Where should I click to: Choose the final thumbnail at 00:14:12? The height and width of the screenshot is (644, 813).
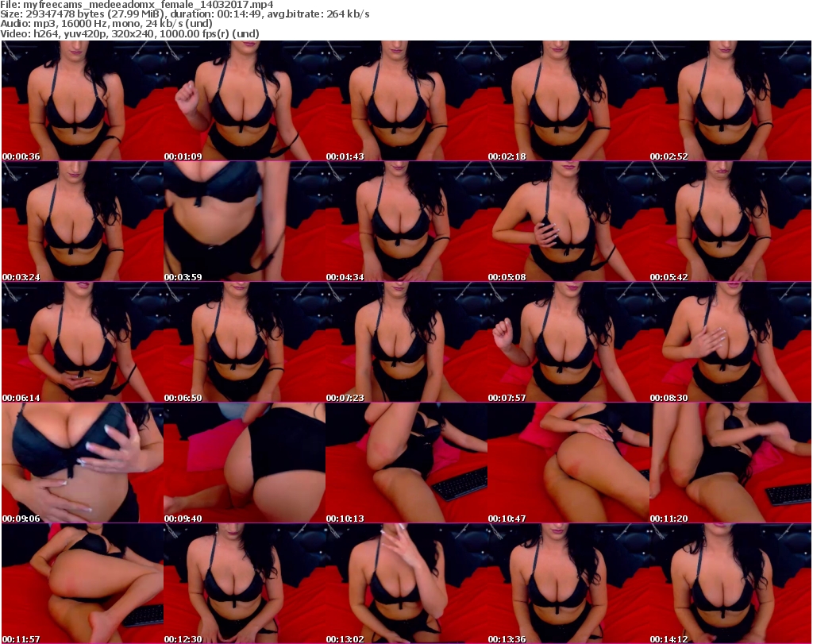730,584
